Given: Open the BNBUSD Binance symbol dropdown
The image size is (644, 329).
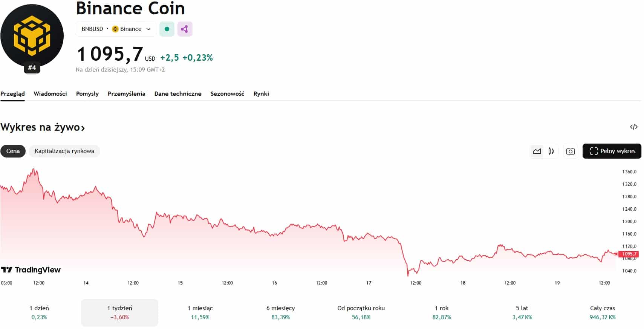Looking at the screenshot, I should (116, 29).
